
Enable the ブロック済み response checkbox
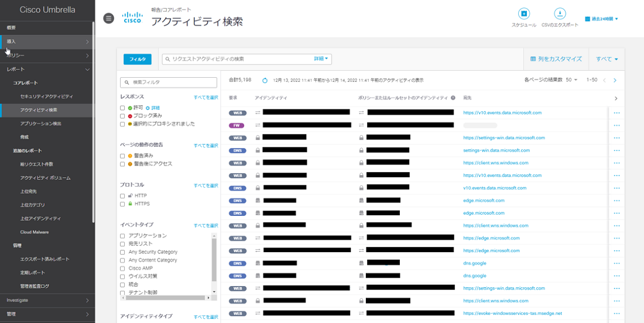coord(122,116)
